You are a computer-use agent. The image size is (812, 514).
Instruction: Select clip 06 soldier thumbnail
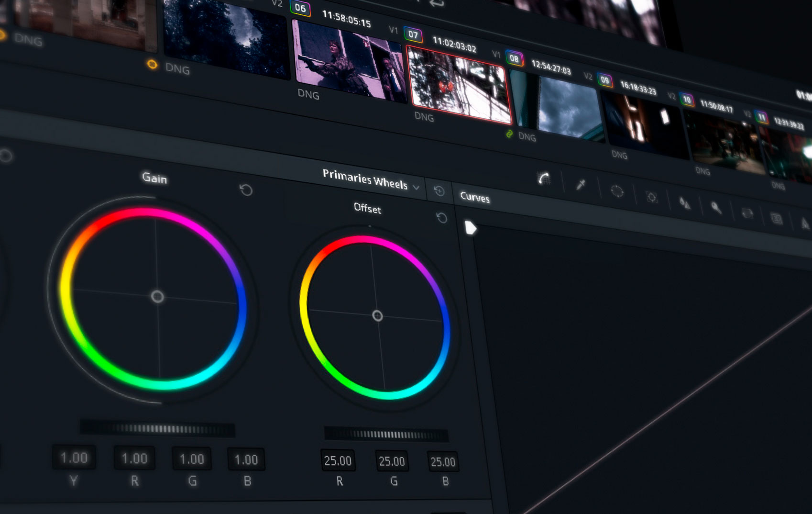(349, 61)
